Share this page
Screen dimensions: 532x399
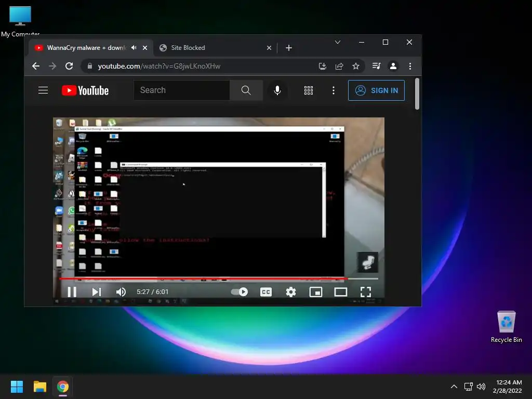[339, 66]
